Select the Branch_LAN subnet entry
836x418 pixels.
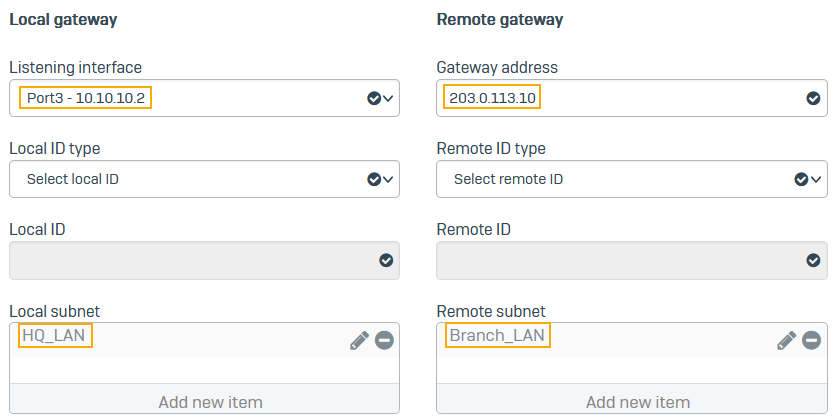point(497,336)
